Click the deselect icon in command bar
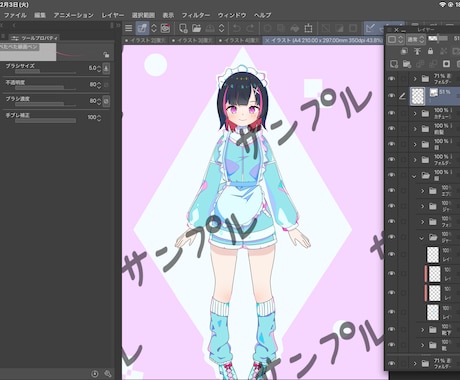460x380 pixels. point(326,28)
